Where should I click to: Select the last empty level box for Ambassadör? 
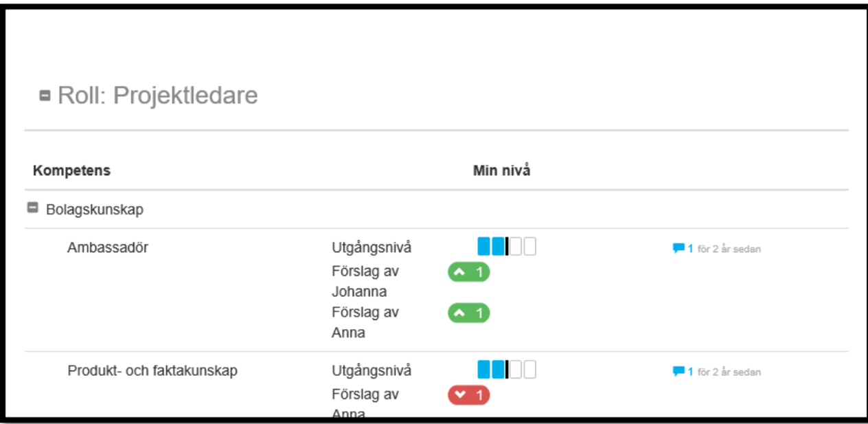[529, 247]
